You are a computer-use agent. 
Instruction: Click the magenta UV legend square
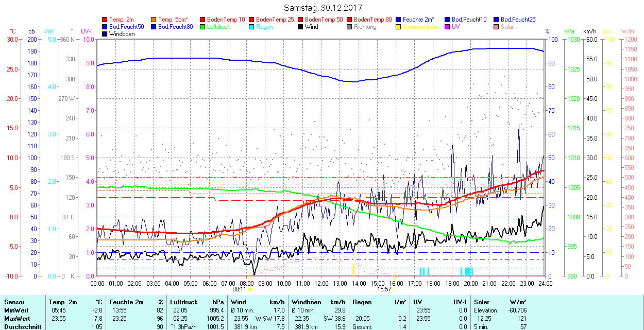click(448, 27)
